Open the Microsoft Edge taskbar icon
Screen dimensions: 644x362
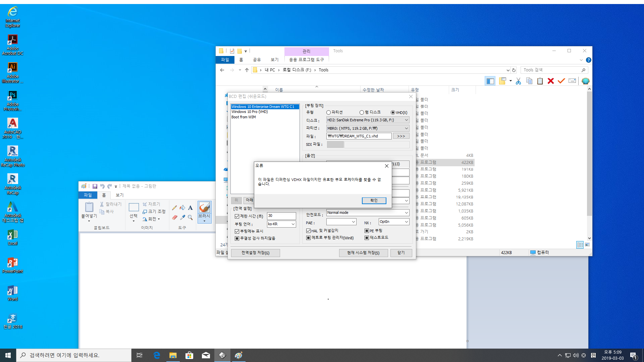[157, 355]
